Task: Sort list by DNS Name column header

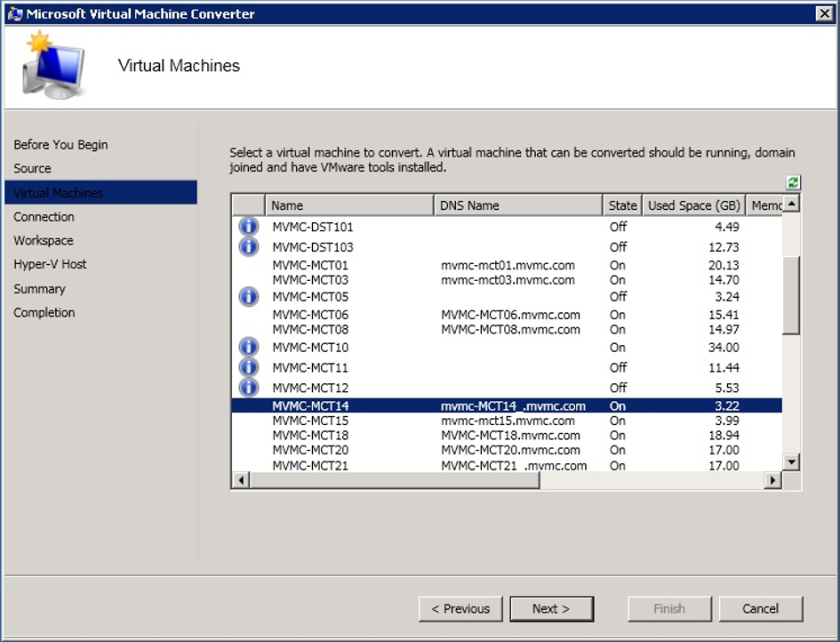Action: pos(517,205)
